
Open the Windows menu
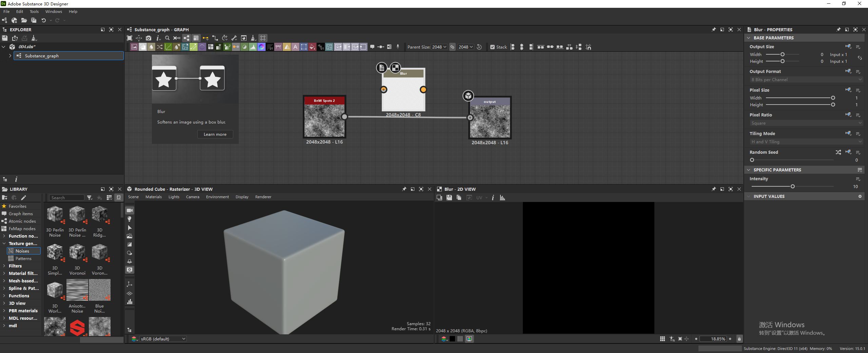point(54,12)
